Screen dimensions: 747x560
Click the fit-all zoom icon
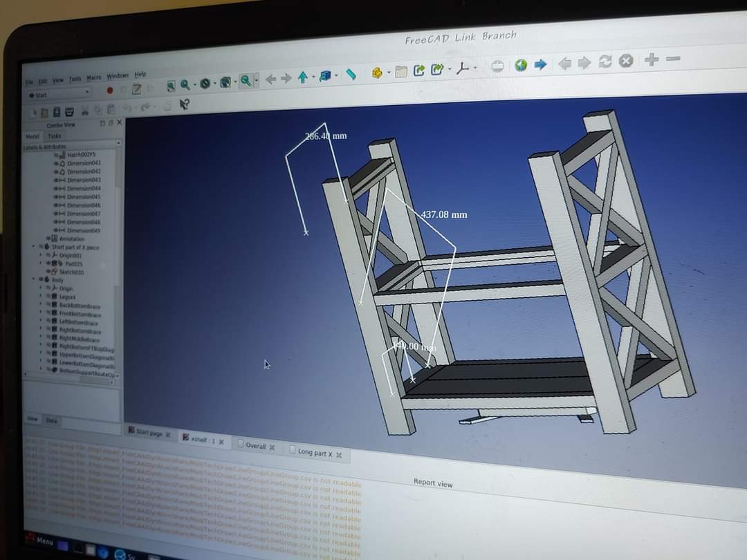[x=171, y=86]
